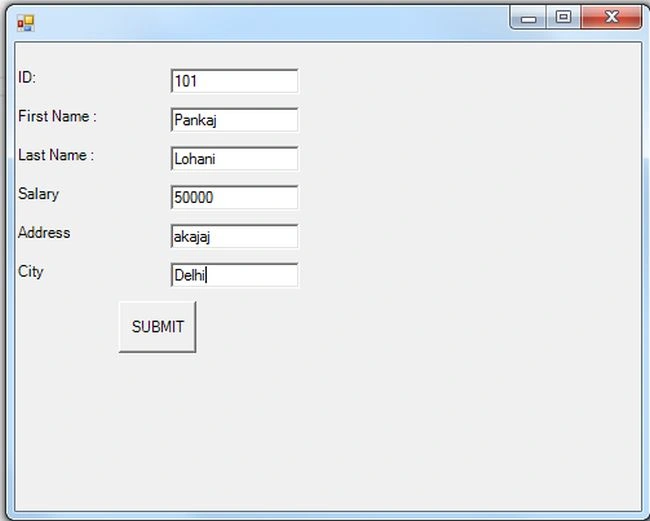Click the Last Name field with Lohani

click(x=234, y=159)
